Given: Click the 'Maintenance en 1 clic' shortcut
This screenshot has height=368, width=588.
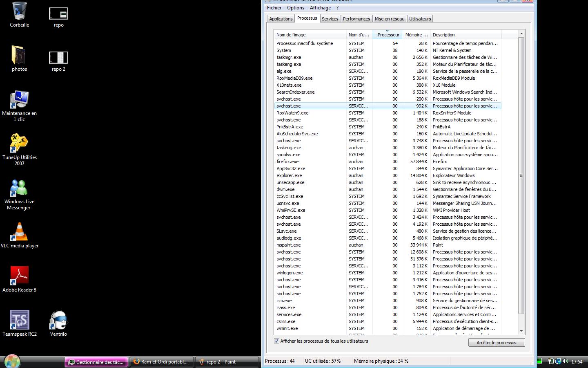Looking at the screenshot, I should click(19, 106).
